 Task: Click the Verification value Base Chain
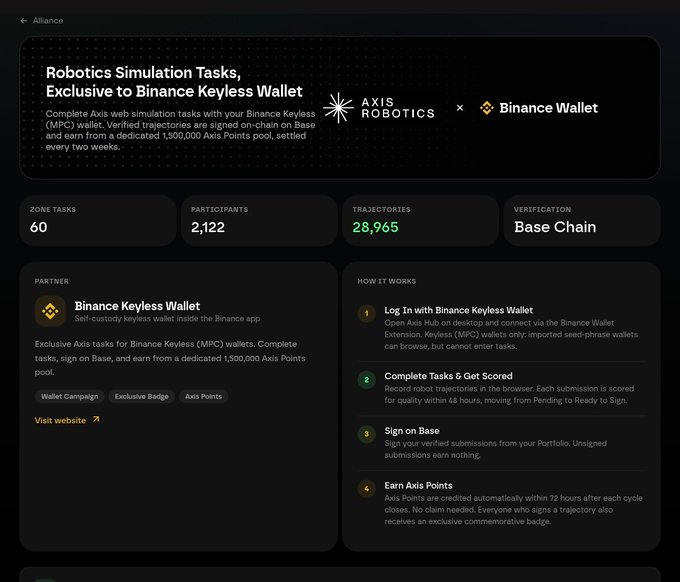(555, 227)
